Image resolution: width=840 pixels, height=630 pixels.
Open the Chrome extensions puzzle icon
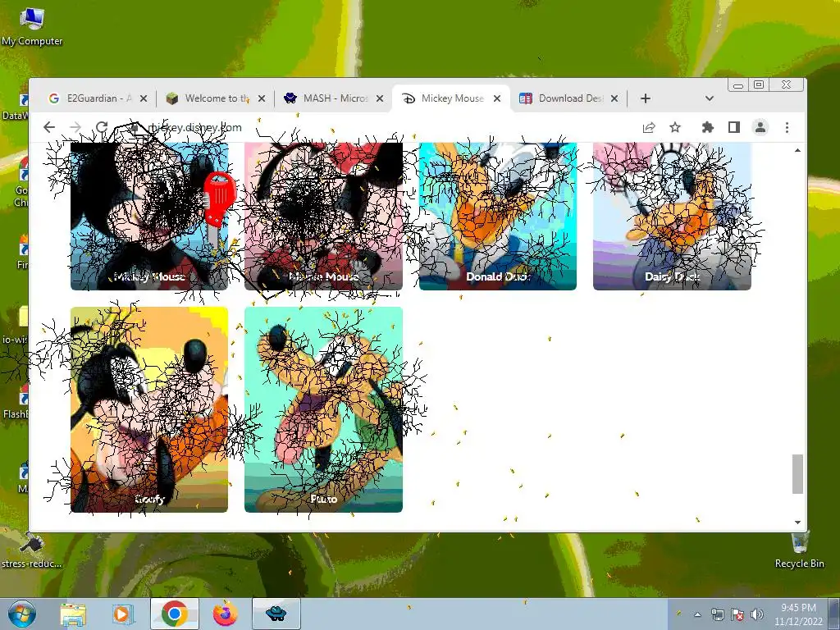708,127
